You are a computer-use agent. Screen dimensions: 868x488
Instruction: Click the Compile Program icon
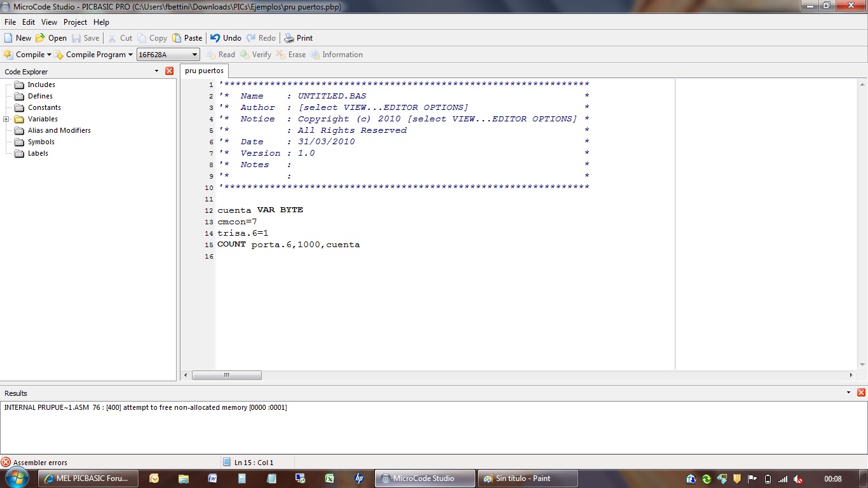tap(59, 55)
